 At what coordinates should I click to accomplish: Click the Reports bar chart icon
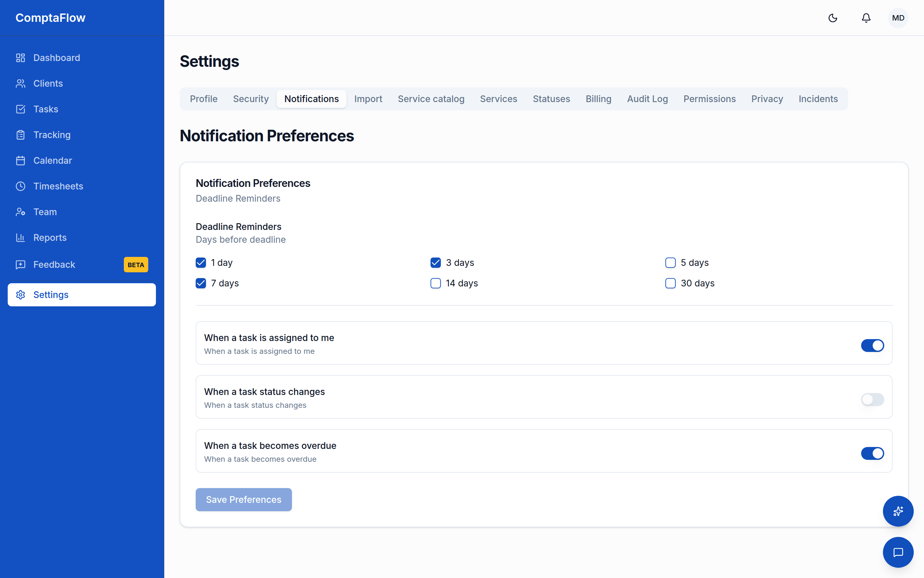point(21,237)
